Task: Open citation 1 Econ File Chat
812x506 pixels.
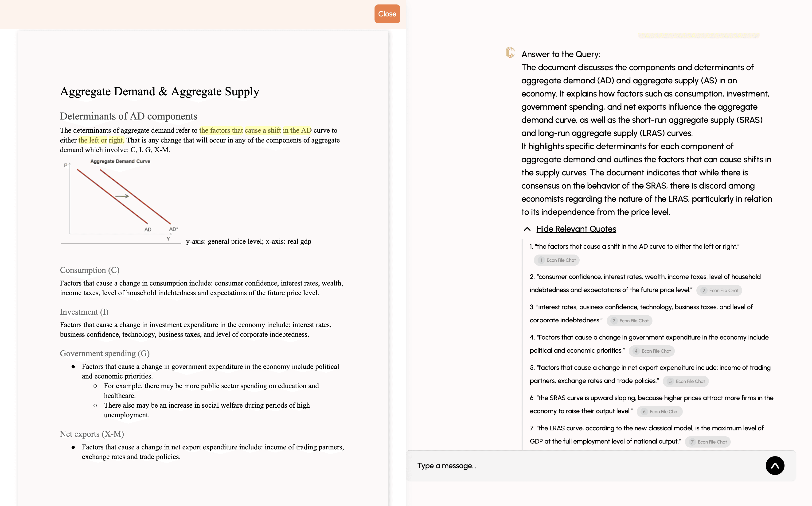Action: pyautogui.click(x=557, y=260)
